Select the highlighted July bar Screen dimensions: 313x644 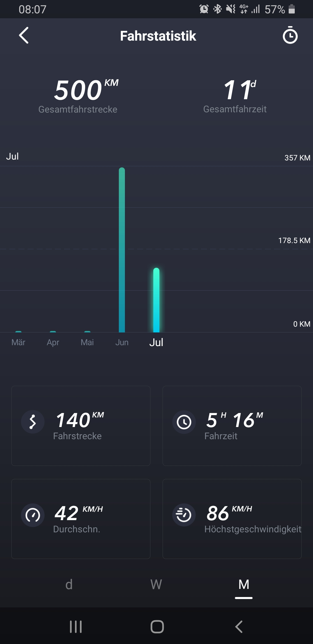pos(156,300)
